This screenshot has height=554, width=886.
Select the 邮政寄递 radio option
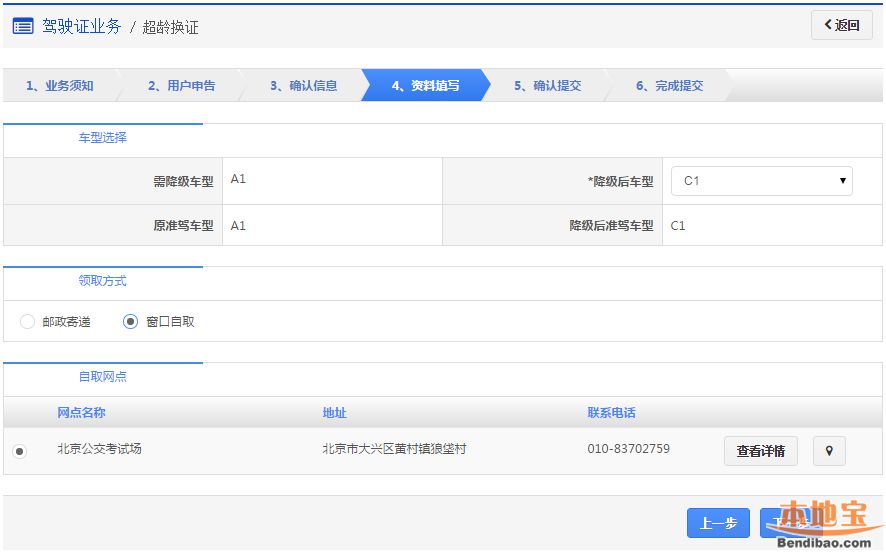[x=27, y=322]
